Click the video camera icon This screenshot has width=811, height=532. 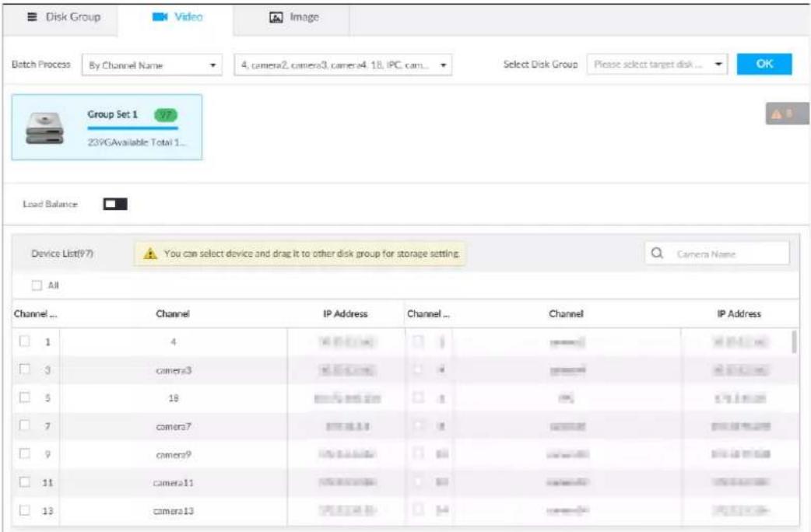tap(160, 17)
